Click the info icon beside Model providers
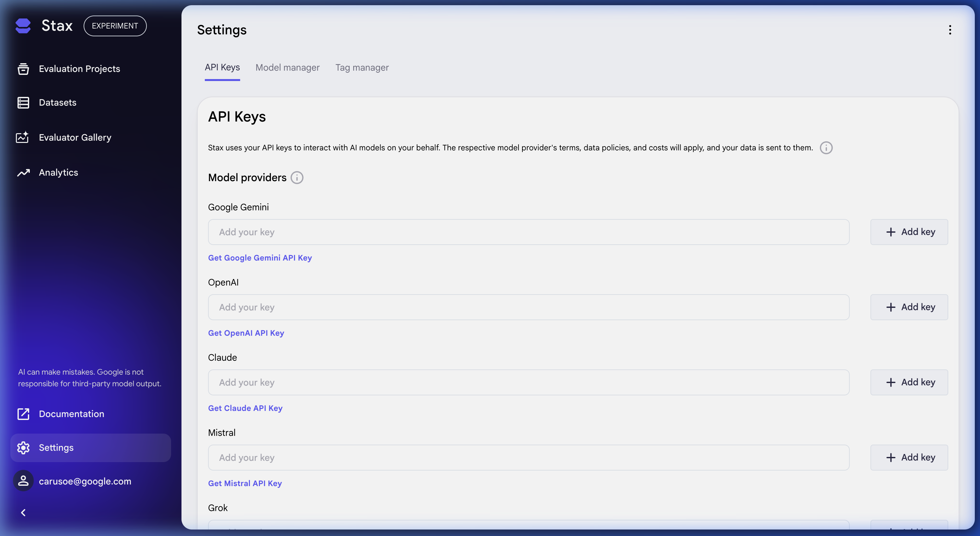980x536 pixels. coord(297,177)
